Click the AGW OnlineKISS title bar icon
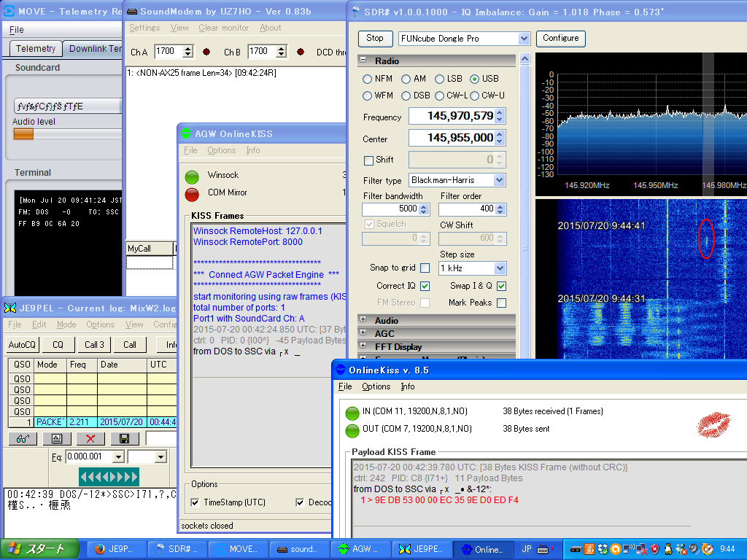The height and width of the screenshot is (560, 747). [x=186, y=134]
